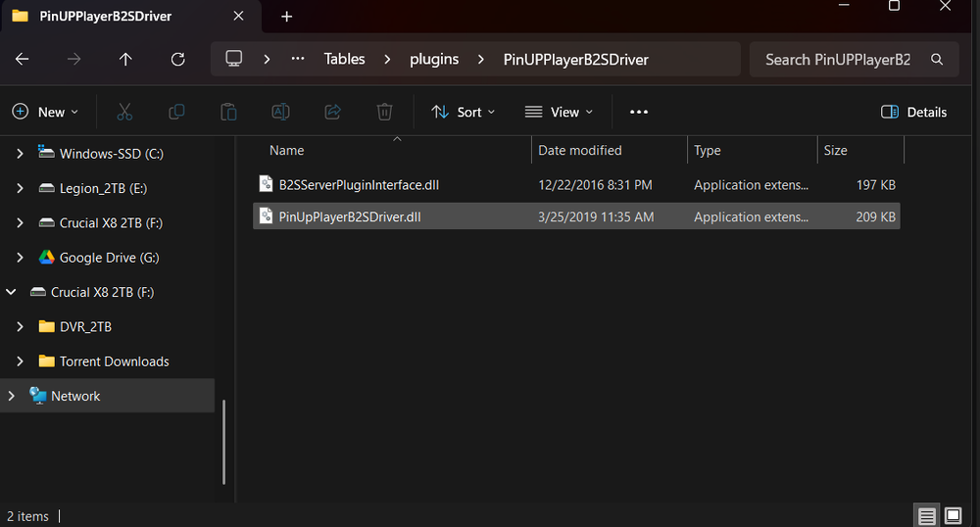Open Legion_2TB (E:) drive
980x527 pixels.
tap(103, 189)
